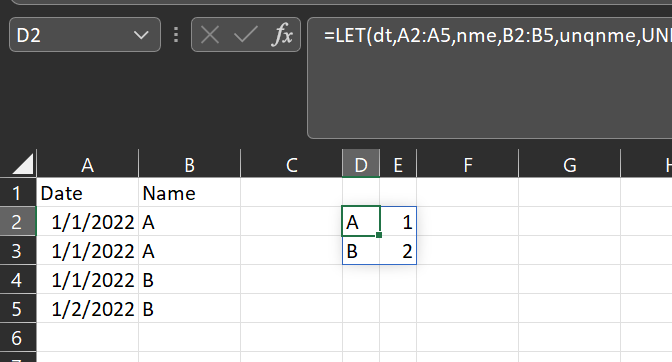Select column A header

(x=87, y=165)
